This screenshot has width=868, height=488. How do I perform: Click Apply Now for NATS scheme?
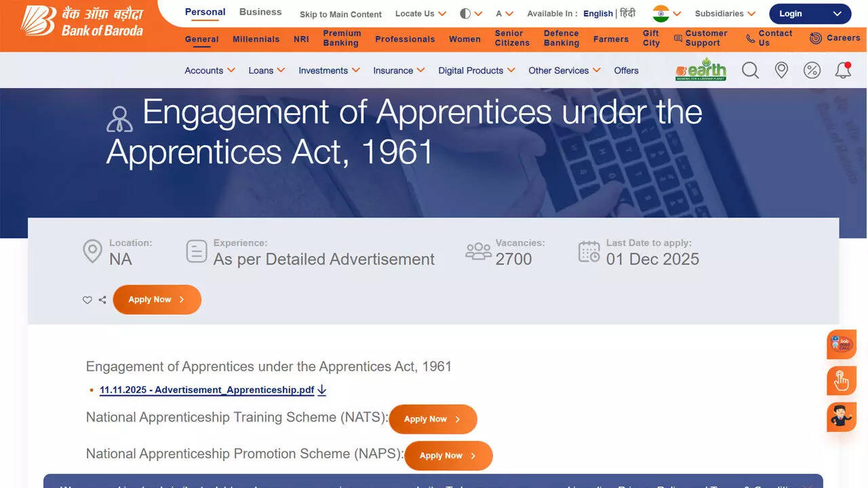coord(433,420)
